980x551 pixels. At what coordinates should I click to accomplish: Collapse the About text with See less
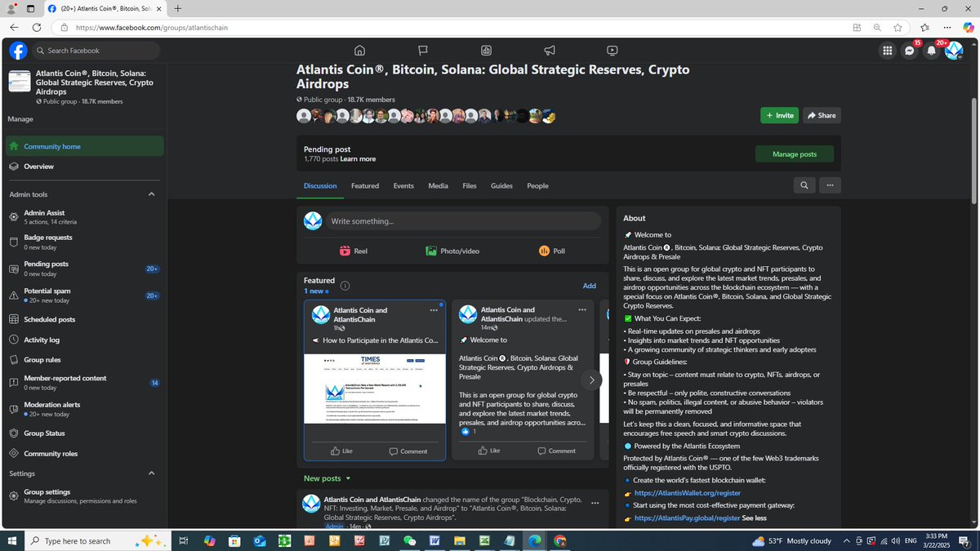754,518
